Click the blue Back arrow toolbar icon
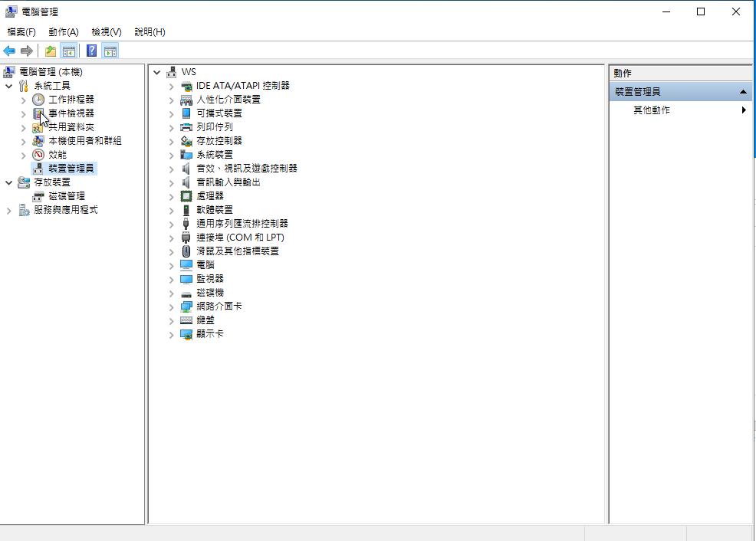The image size is (756, 541). tap(9, 51)
